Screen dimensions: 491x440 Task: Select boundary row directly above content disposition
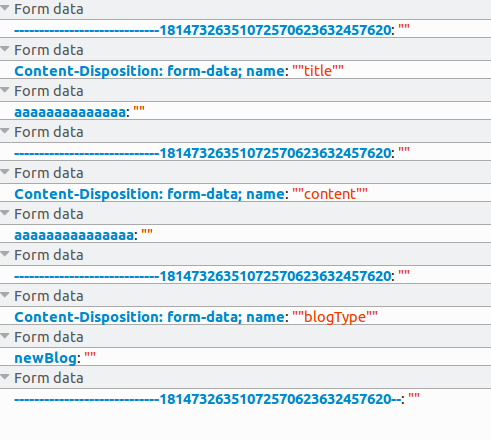245,153
